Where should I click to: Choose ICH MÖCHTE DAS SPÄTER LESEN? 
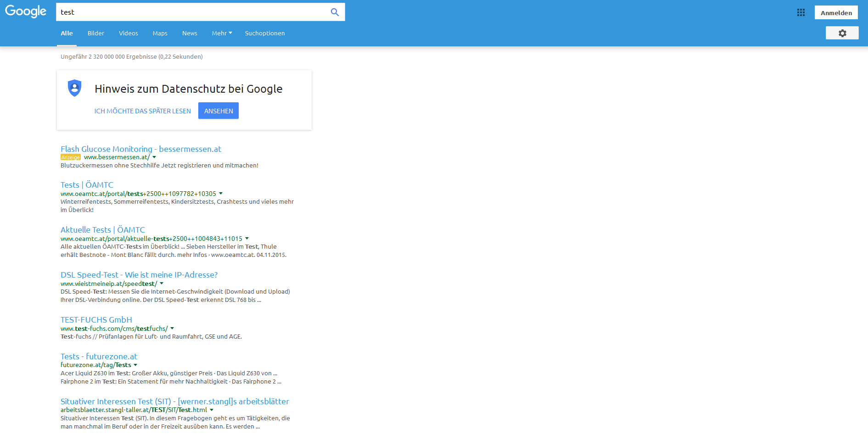[142, 111]
